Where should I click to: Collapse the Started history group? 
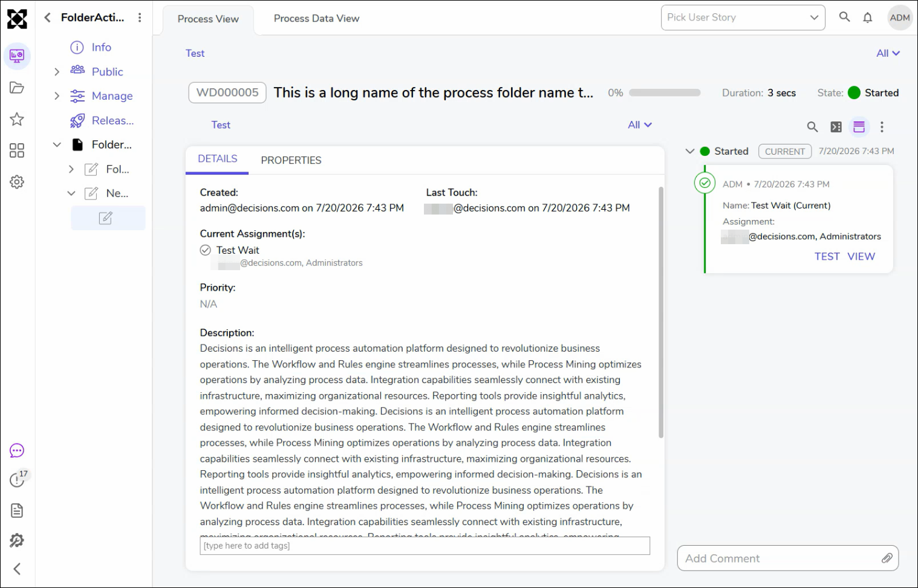(x=690, y=151)
